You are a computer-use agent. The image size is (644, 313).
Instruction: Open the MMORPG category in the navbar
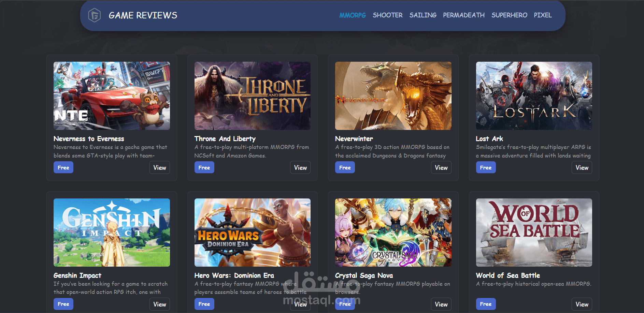352,15
